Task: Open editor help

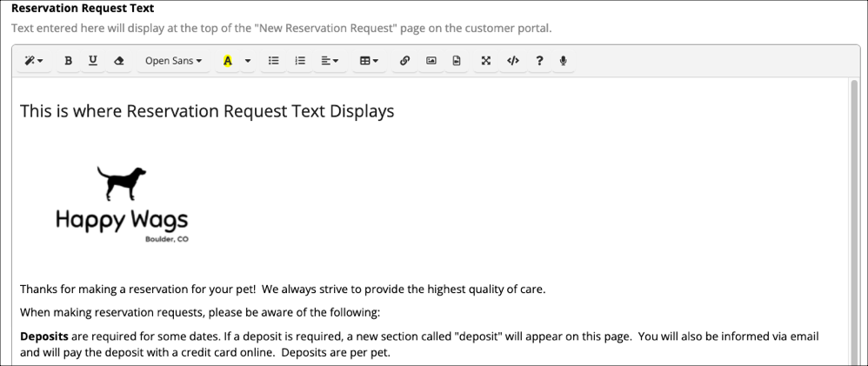Action: (x=539, y=61)
